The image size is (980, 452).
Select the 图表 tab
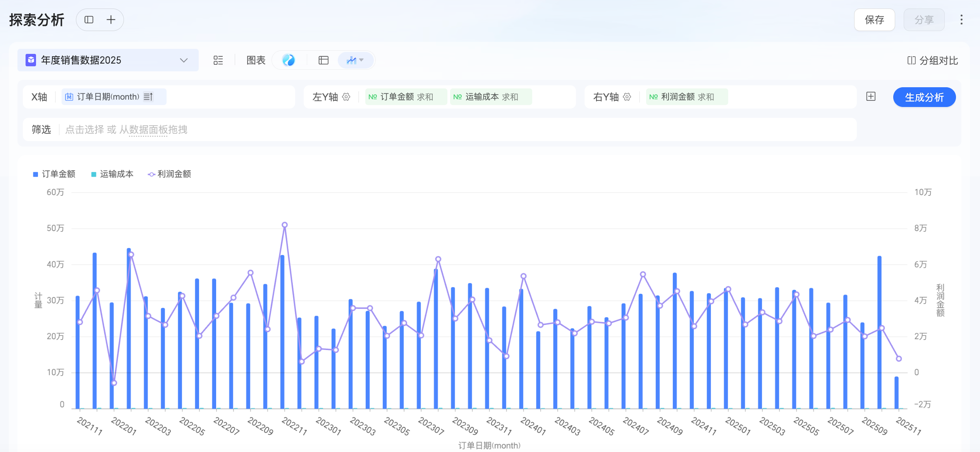256,60
